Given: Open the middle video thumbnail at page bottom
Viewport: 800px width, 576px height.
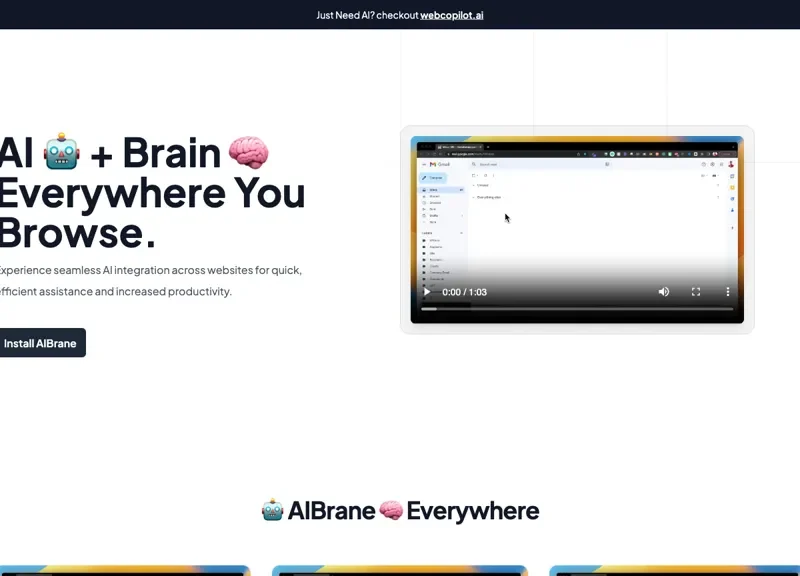Looking at the screenshot, I should tap(399, 570).
